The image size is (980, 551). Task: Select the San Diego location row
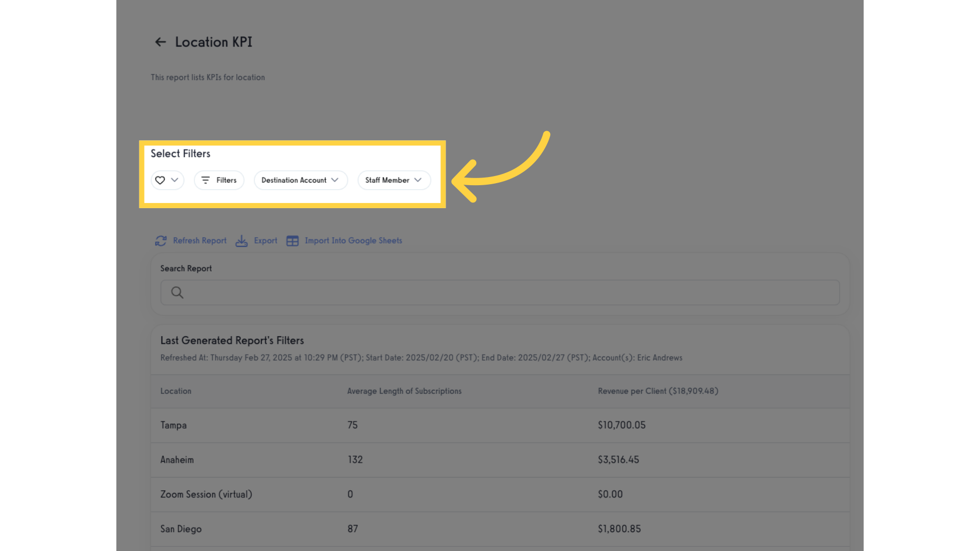[500, 529]
